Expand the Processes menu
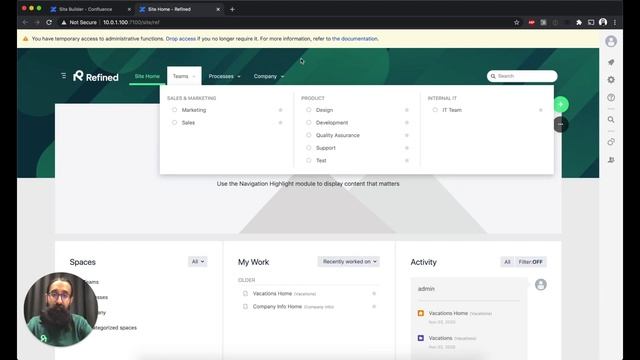 (x=224, y=76)
